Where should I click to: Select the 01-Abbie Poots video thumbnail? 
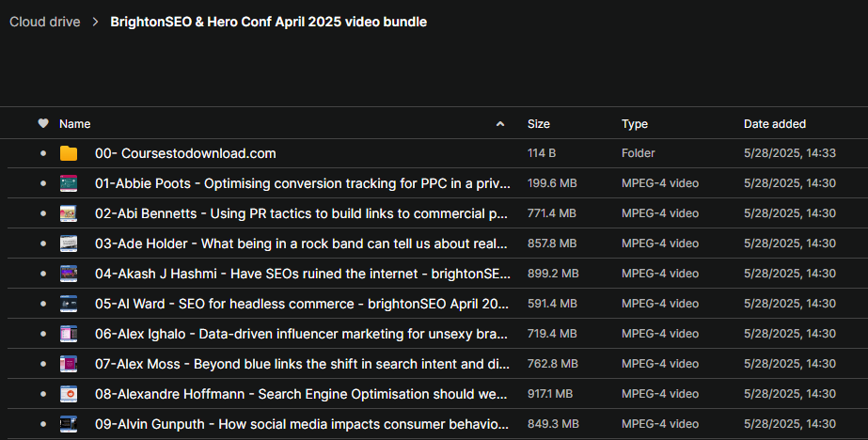[x=69, y=183]
